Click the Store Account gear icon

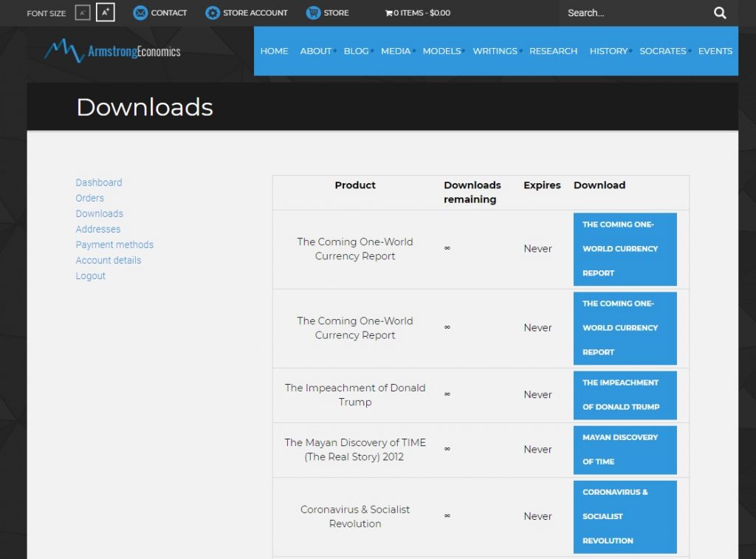(x=212, y=13)
